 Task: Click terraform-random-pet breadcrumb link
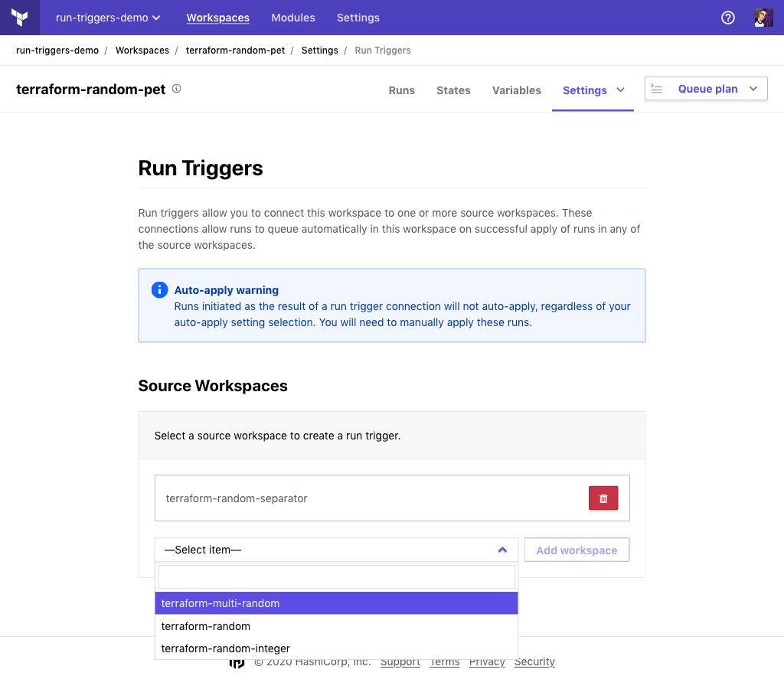coord(236,51)
